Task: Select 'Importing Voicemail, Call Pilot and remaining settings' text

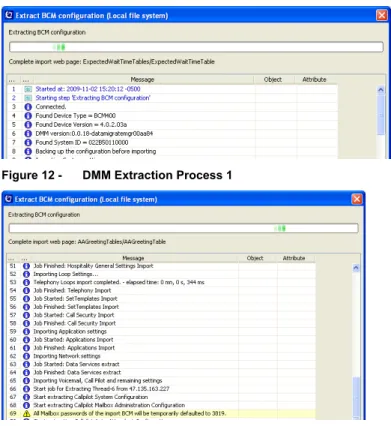Action: pos(98,381)
